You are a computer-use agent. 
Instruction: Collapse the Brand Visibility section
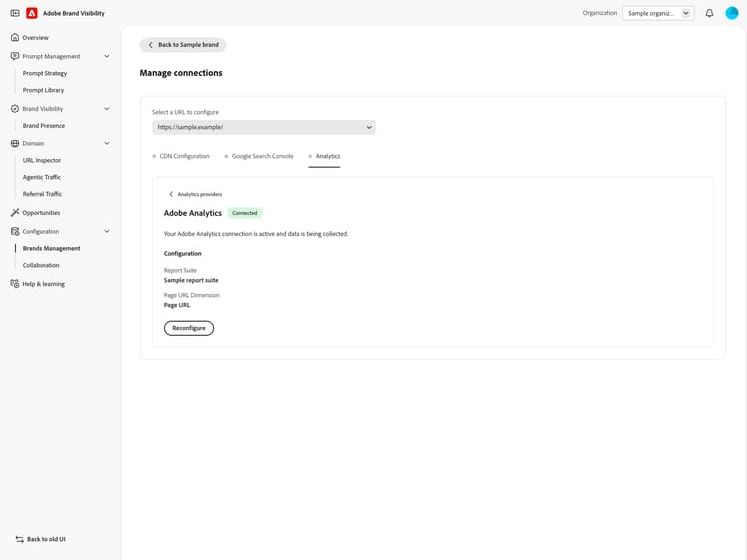pyautogui.click(x=107, y=109)
